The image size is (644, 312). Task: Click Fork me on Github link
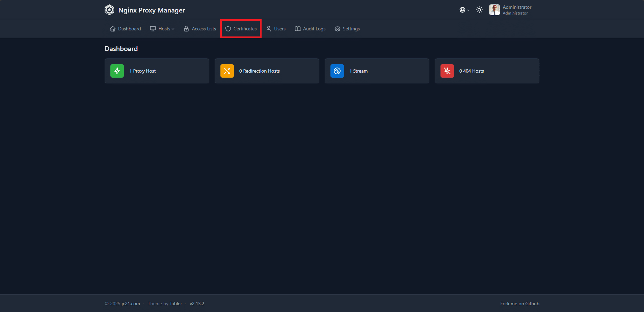519,304
